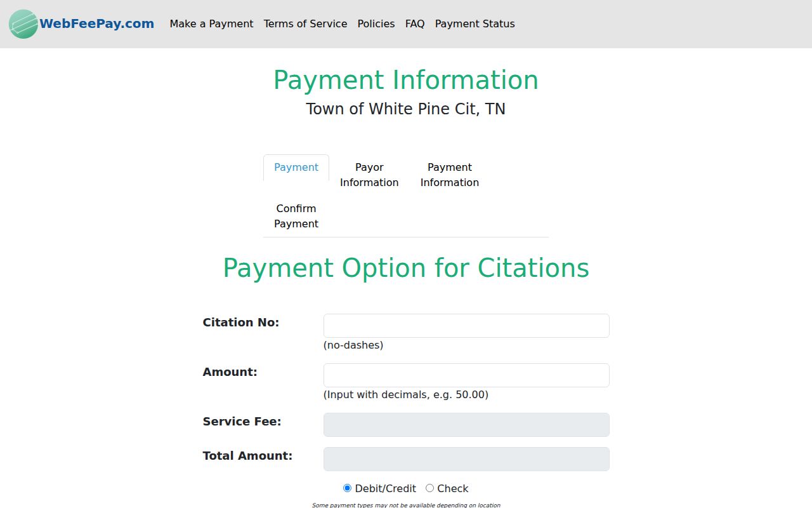This screenshot has width=812, height=508.
Task: Click the Service Fee: label
Action: [x=242, y=422]
